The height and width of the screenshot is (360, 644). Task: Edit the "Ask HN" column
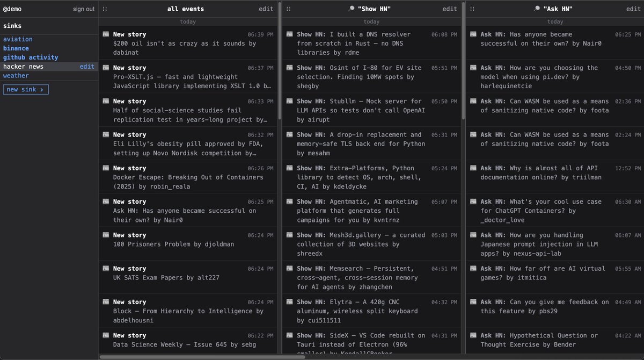click(633, 9)
